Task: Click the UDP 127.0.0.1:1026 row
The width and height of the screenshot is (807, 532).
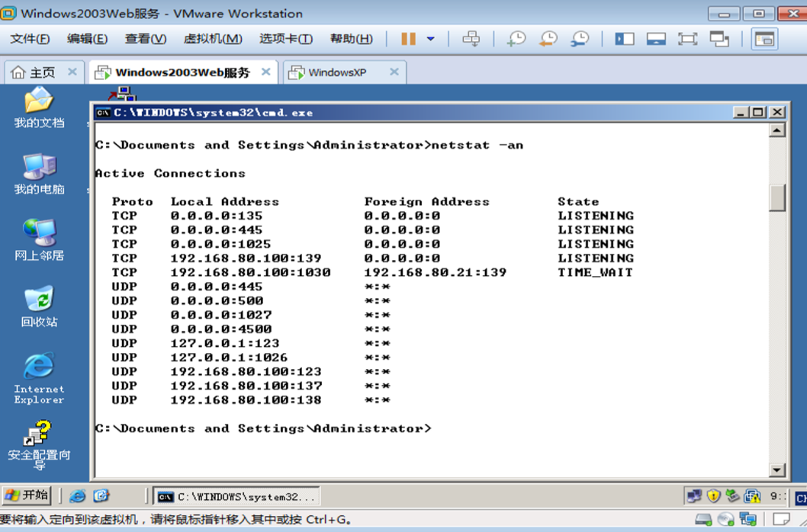Action: pos(251,357)
